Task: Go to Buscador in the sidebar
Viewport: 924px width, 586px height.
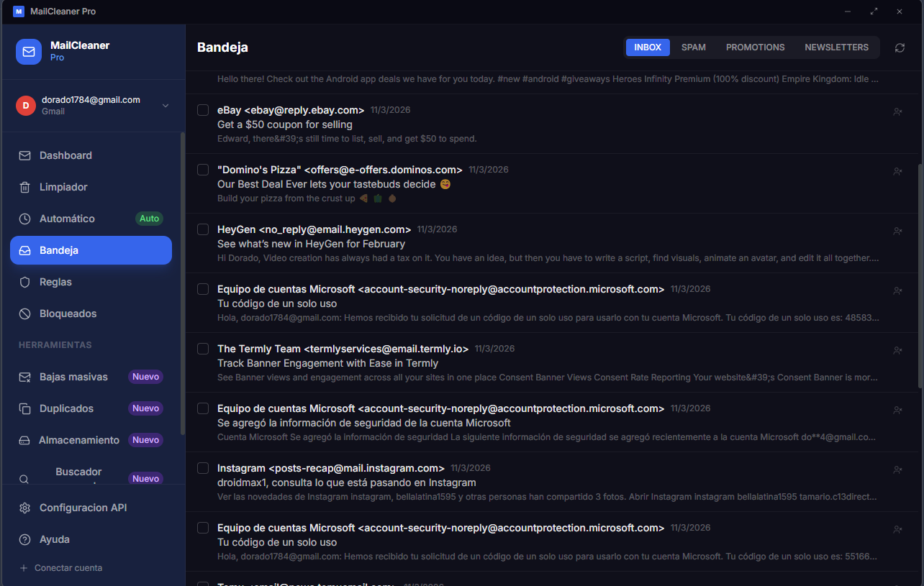Action: [x=91, y=475]
